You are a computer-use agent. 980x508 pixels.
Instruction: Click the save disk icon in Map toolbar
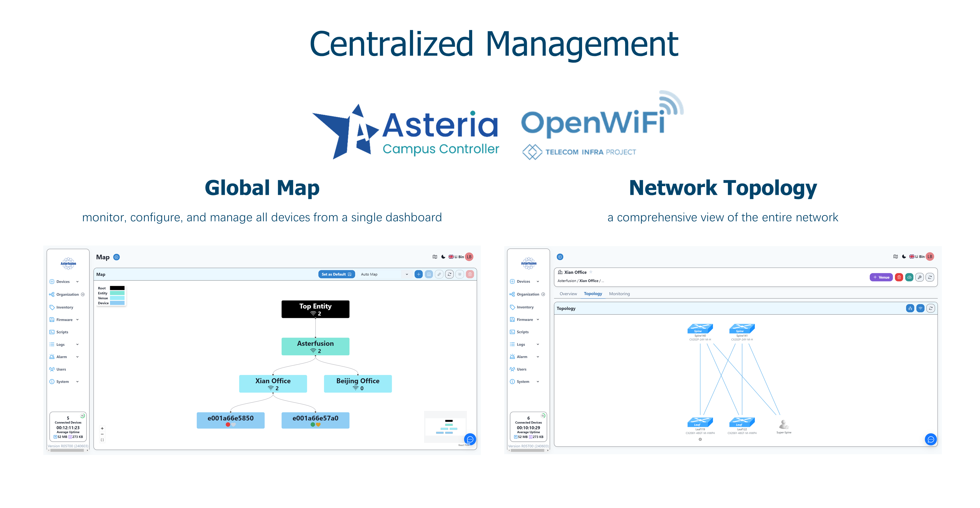(429, 274)
